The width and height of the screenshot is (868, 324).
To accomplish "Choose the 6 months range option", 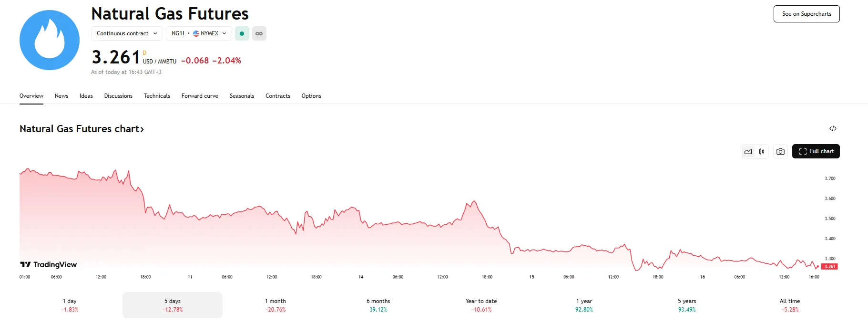I will [x=378, y=305].
